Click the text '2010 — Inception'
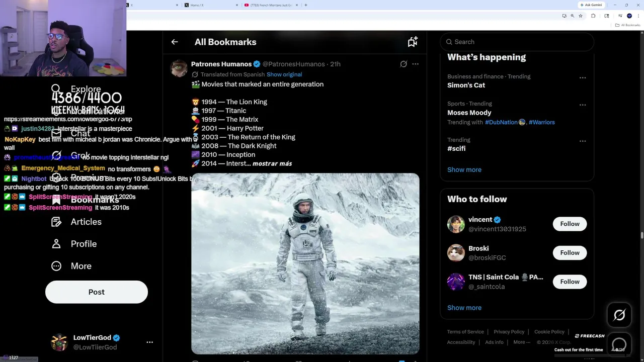 [228, 155]
